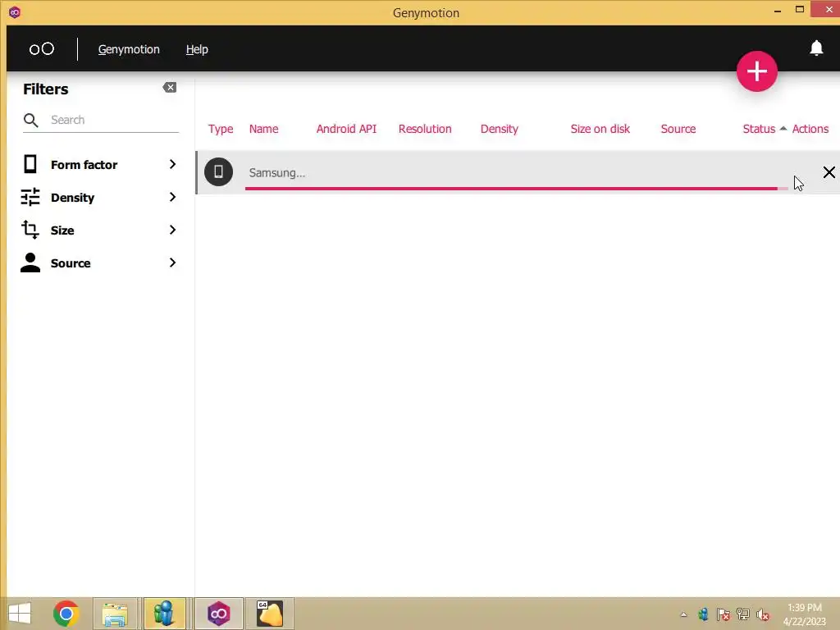Screen dimensions: 840x630
Task: Click the Form factor phone icon
Action: point(30,164)
